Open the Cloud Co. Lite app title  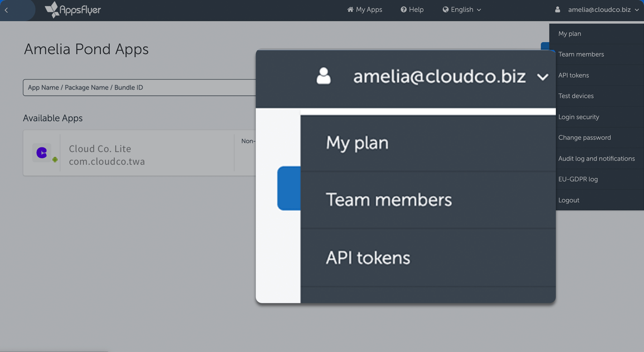tap(100, 148)
